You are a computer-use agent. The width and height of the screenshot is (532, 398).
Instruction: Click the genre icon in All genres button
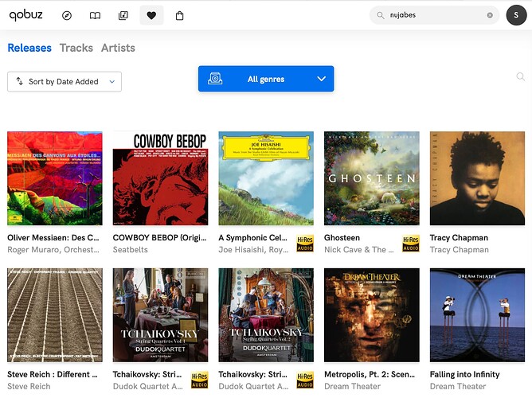point(215,79)
